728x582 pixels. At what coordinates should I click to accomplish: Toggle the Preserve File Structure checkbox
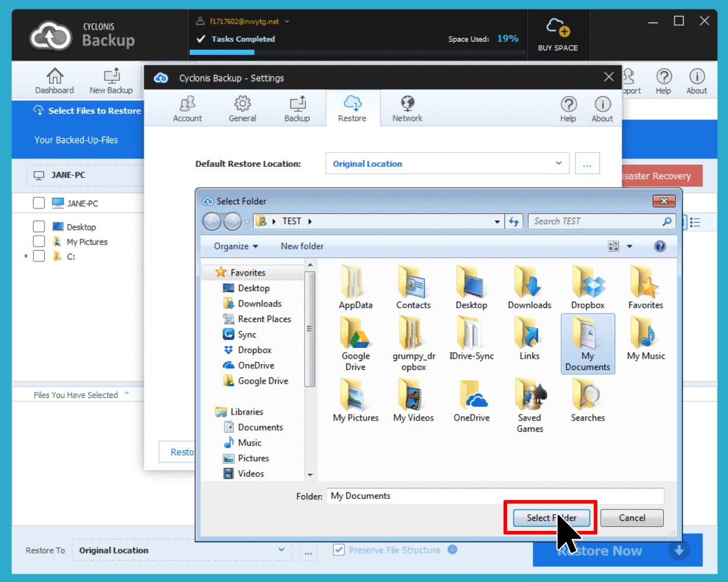(x=338, y=550)
